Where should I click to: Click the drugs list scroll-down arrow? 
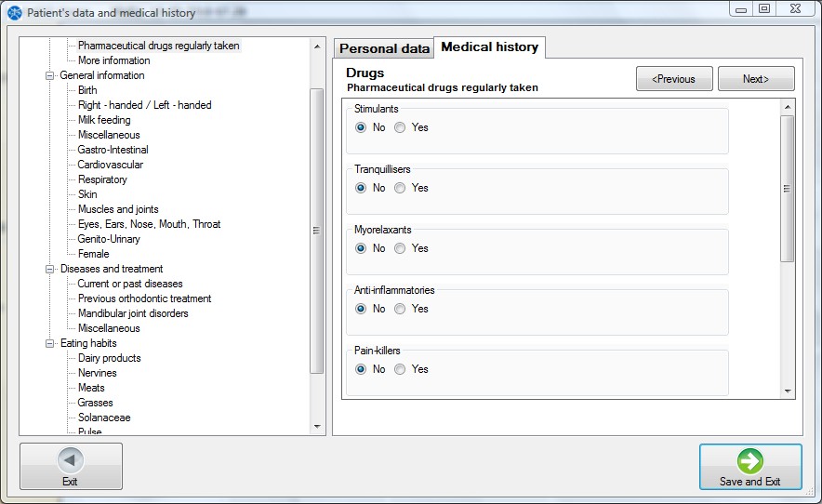[x=788, y=391]
